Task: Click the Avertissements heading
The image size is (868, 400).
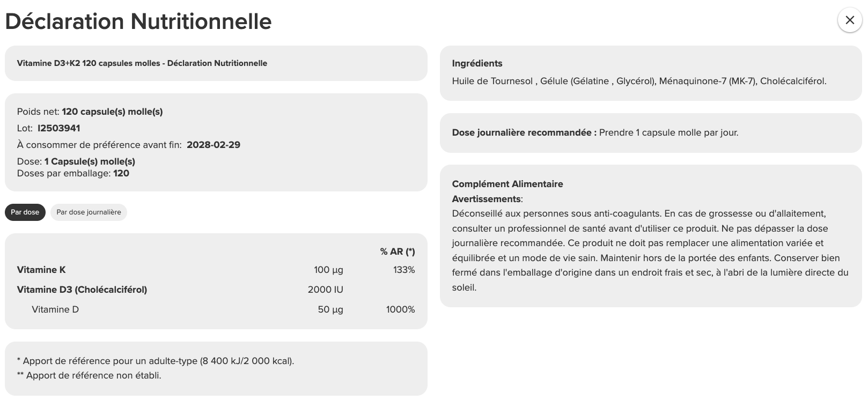Action: point(487,199)
